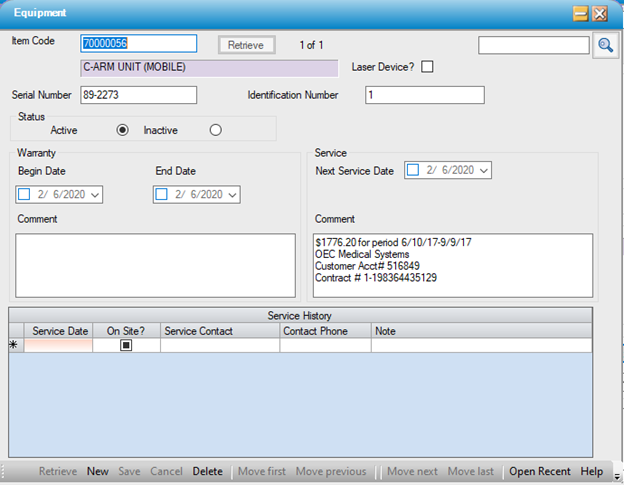Enable the Warranty Begin Date checkbox
This screenshot has height=485, width=624.
pyautogui.click(x=25, y=195)
